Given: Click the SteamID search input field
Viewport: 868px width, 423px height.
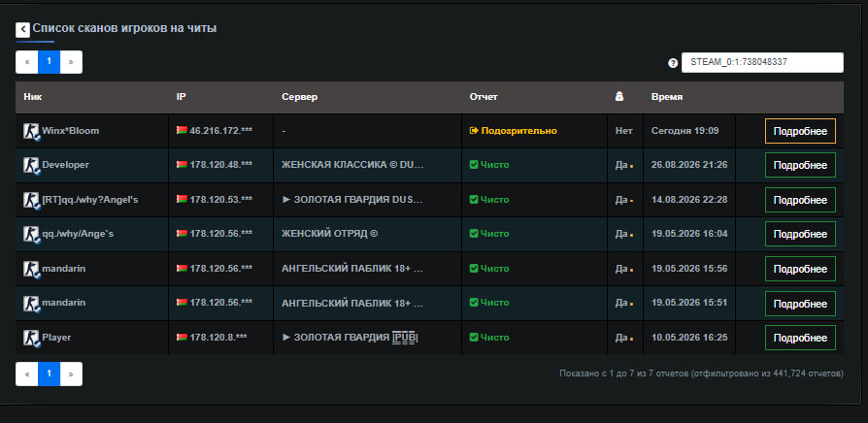Looking at the screenshot, I should pyautogui.click(x=762, y=62).
